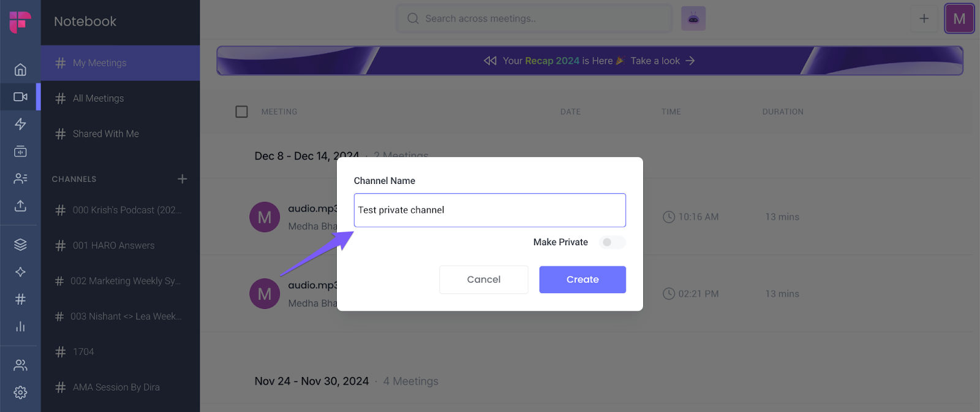Open the stacked layers icon in sidebar
Screen dimensions: 980x412
pos(20,245)
